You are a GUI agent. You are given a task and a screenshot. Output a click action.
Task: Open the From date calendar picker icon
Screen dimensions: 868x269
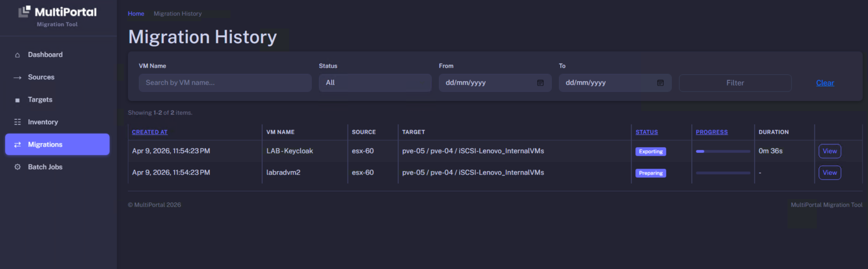coord(540,83)
